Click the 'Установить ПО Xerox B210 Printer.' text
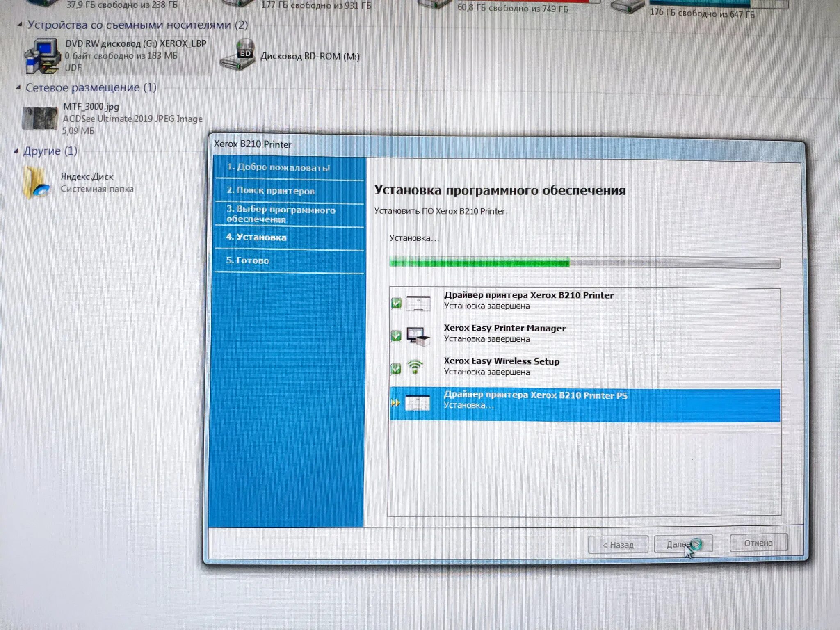 (x=441, y=211)
